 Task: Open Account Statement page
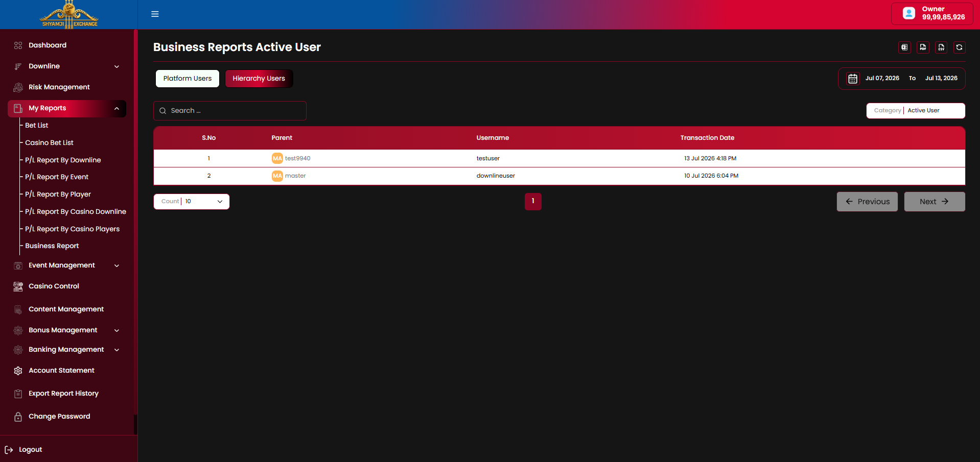point(61,371)
